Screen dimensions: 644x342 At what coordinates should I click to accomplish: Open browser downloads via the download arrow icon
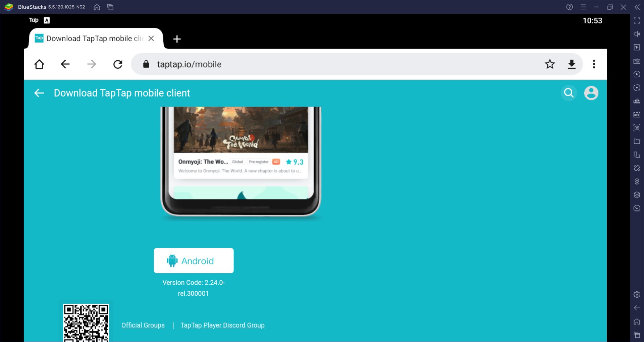tap(572, 64)
